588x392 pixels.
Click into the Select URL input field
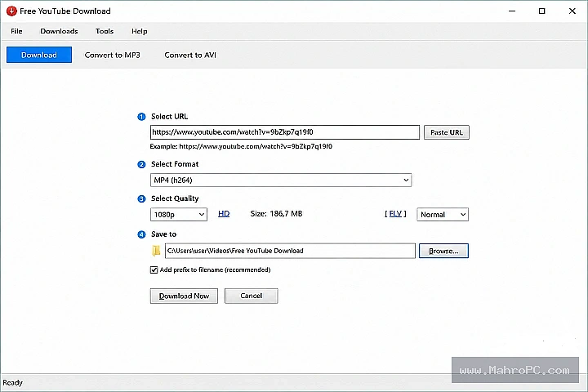coord(285,132)
